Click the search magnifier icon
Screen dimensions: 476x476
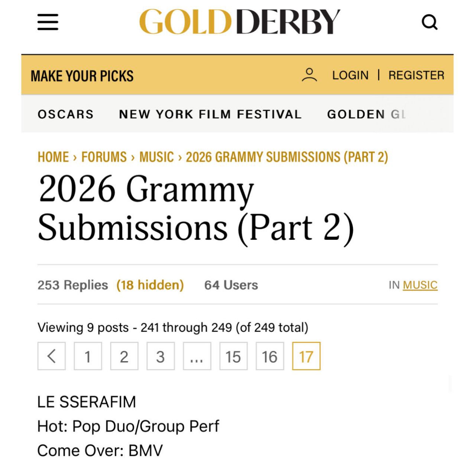coord(430,22)
